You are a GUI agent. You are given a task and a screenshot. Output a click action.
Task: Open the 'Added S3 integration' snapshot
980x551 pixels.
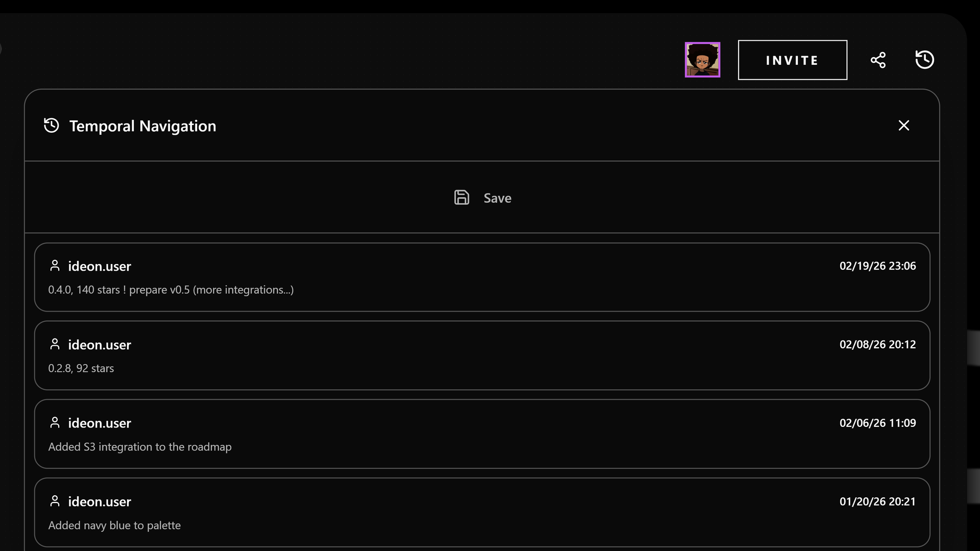(482, 434)
